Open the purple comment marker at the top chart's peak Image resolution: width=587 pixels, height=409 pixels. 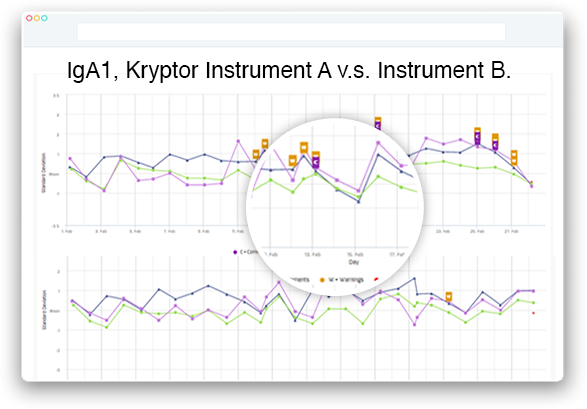pos(378,125)
